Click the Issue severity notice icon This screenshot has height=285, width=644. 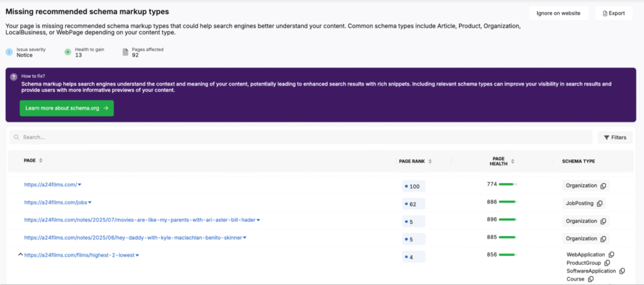point(9,52)
